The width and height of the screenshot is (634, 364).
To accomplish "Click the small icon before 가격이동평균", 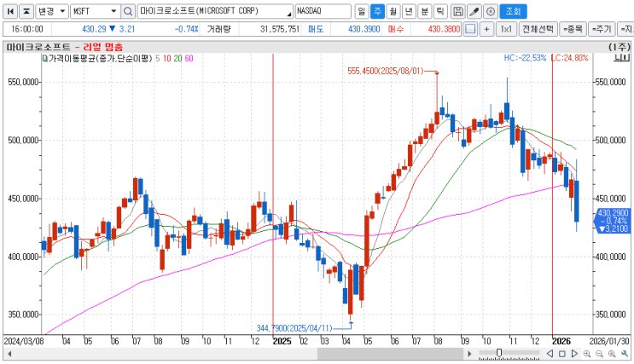I will 44,59.
